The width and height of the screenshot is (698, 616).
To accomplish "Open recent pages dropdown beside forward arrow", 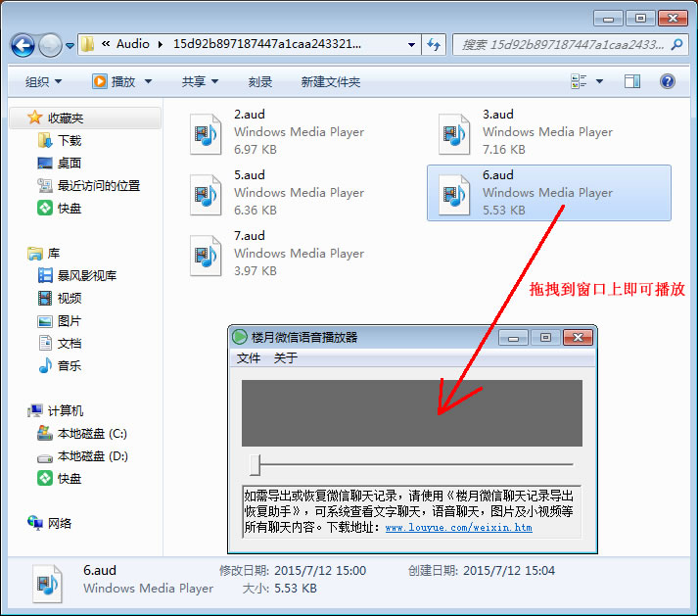I will coord(70,45).
